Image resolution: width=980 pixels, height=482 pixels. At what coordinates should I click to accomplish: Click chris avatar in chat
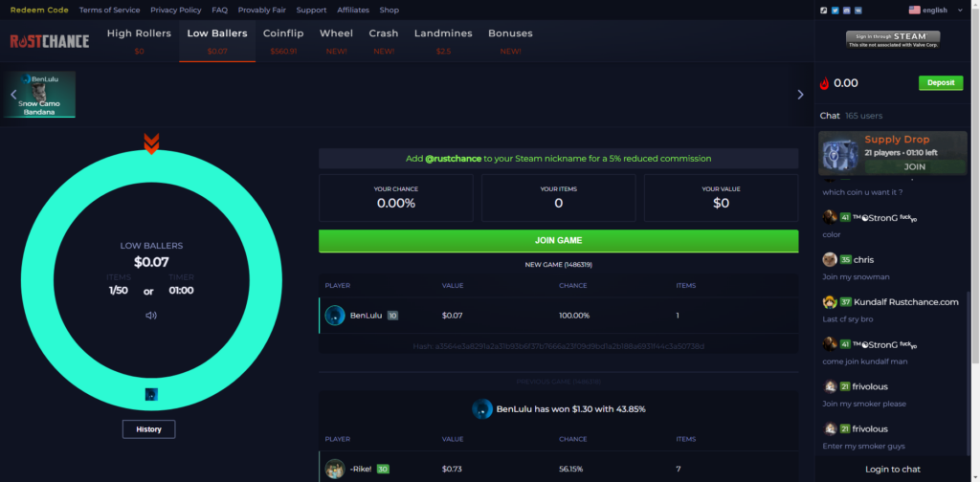pyautogui.click(x=830, y=260)
